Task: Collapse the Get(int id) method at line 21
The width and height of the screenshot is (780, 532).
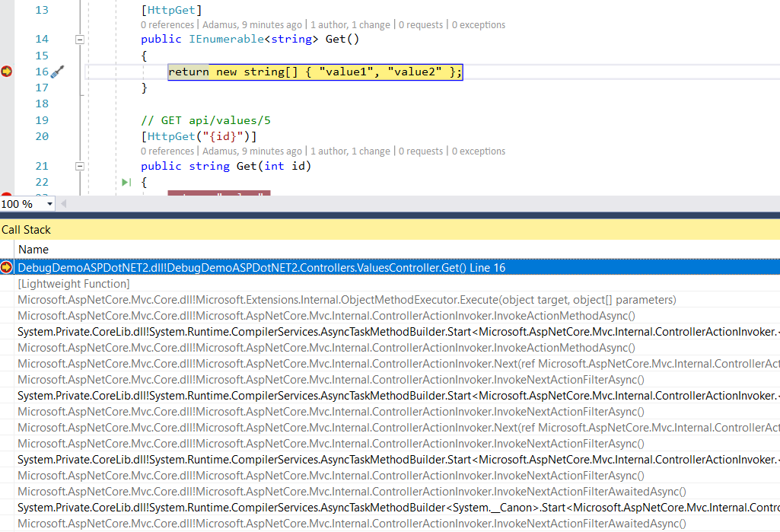Action: [80, 166]
